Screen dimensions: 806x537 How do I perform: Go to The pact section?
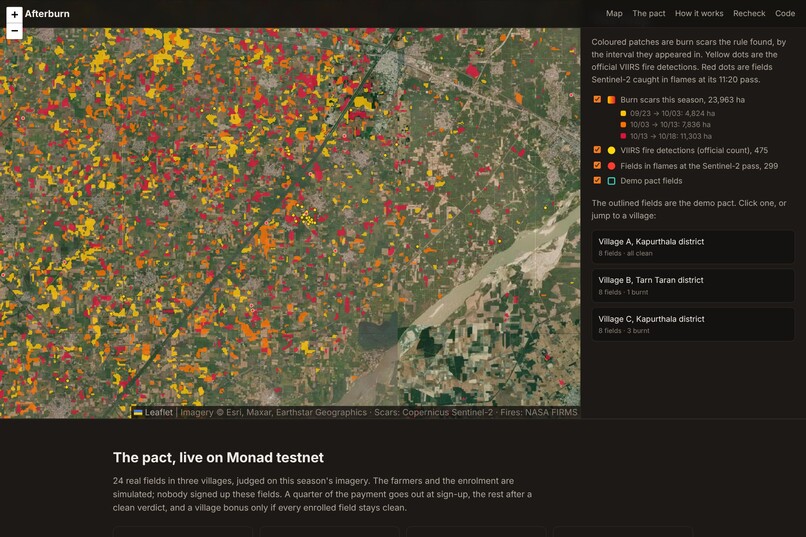(649, 13)
